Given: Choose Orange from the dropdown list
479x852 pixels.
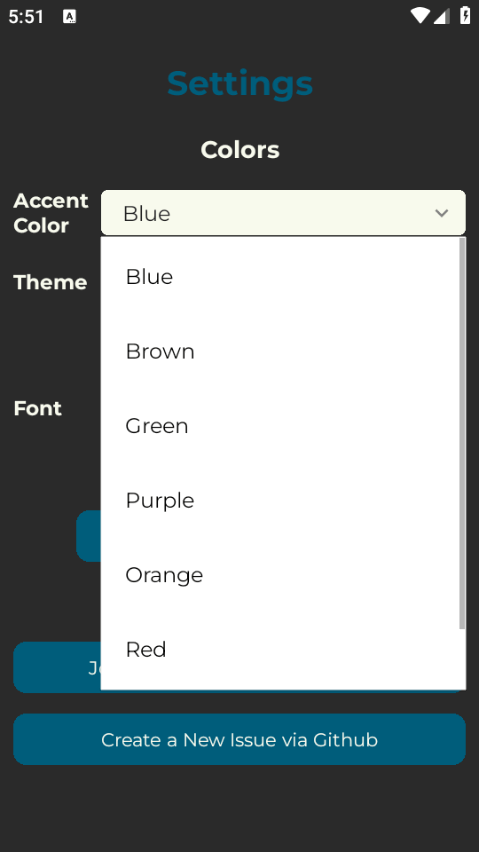Looking at the screenshot, I should click(280, 574).
